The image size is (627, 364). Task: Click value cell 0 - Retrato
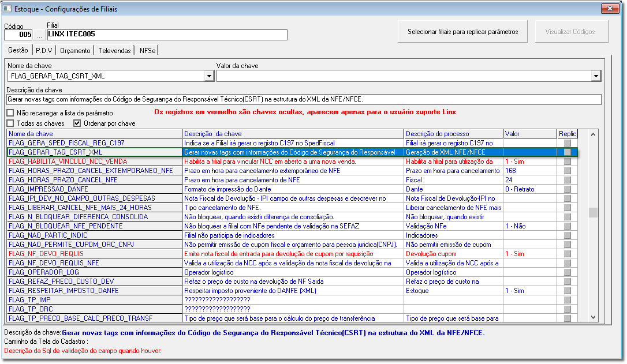coord(530,189)
